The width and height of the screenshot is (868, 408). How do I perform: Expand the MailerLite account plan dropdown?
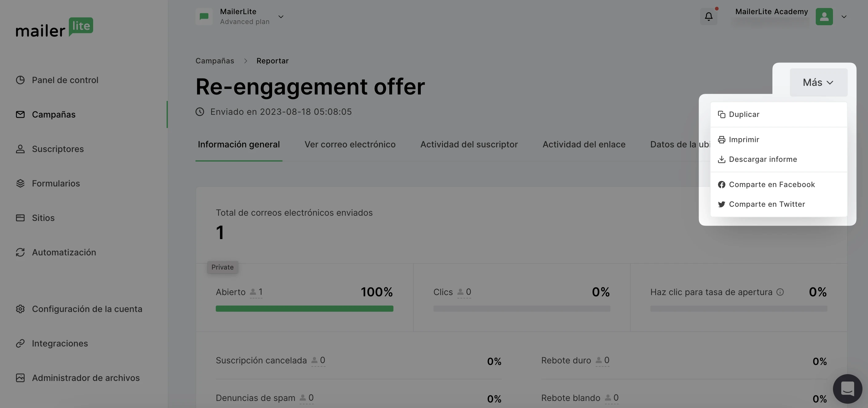pyautogui.click(x=280, y=17)
